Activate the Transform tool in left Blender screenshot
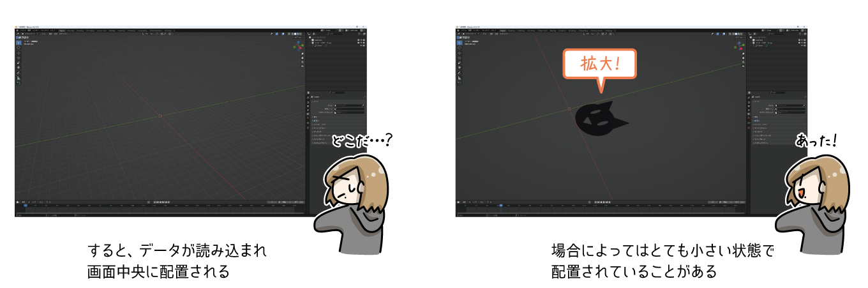Image resolution: width=868 pixels, height=288 pixels. point(19,68)
